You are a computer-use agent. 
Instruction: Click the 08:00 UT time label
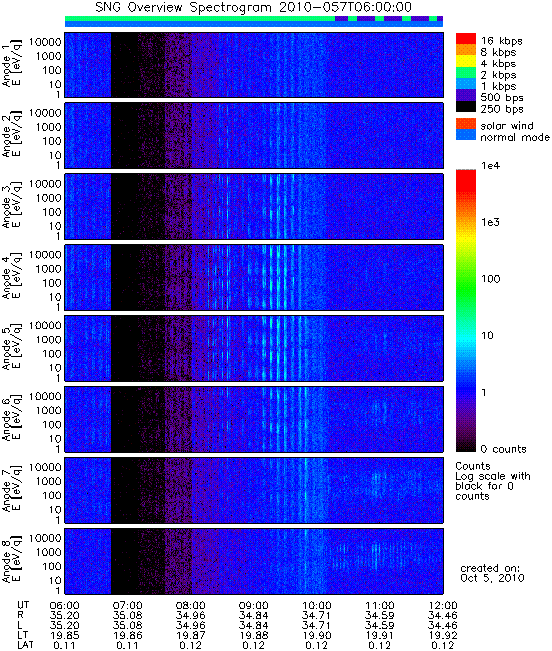pos(191,605)
